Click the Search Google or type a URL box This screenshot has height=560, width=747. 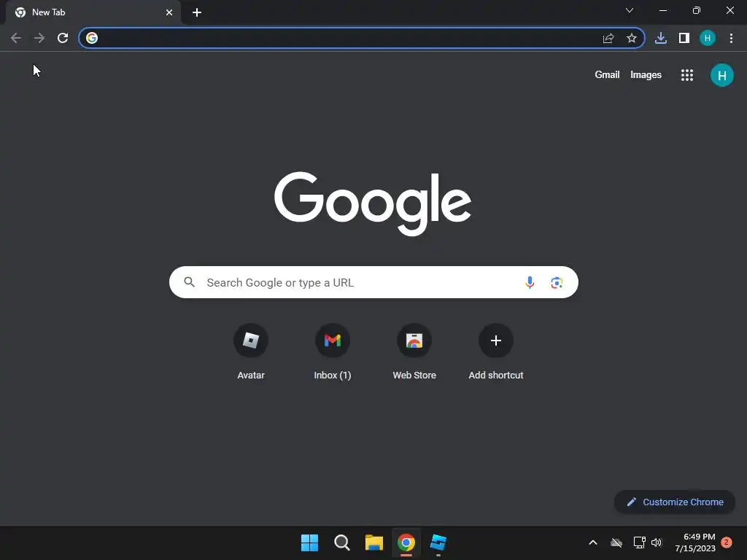(x=373, y=282)
